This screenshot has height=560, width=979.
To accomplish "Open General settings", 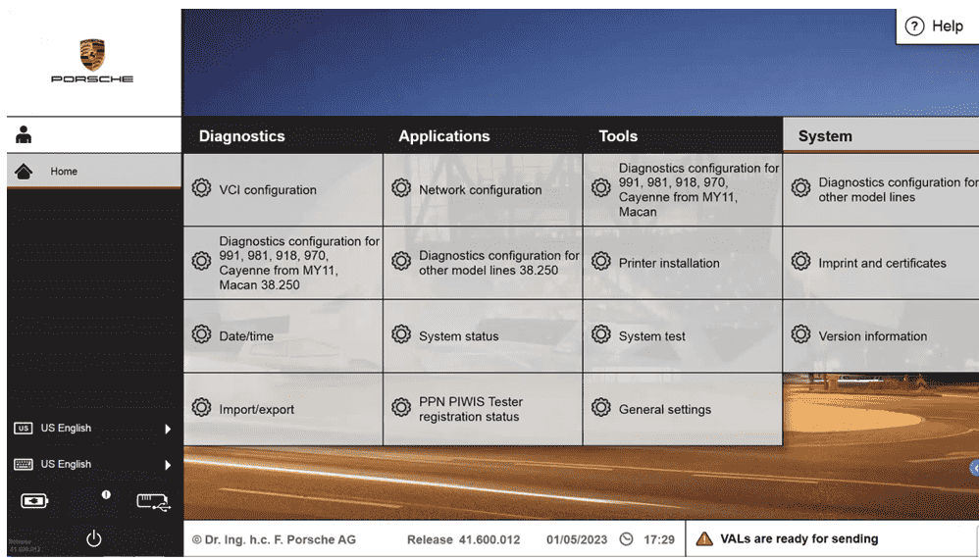I will pyautogui.click(x=683, y=409).
